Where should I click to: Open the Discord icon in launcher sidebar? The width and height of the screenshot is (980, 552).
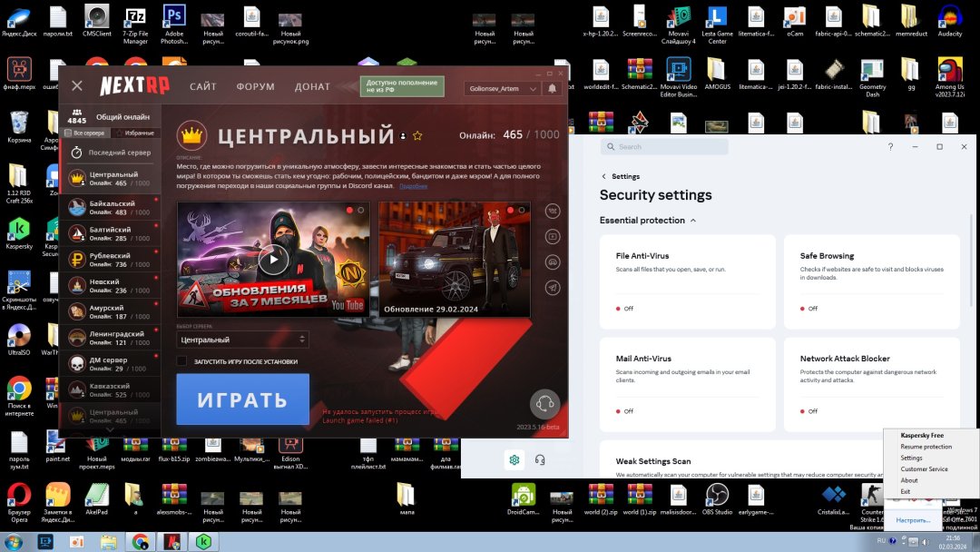pos(553,262)
